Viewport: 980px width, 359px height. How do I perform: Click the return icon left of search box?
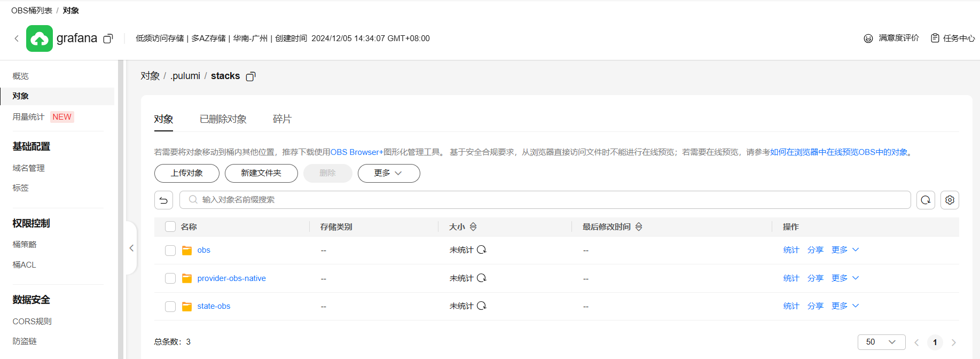point(163,200)
